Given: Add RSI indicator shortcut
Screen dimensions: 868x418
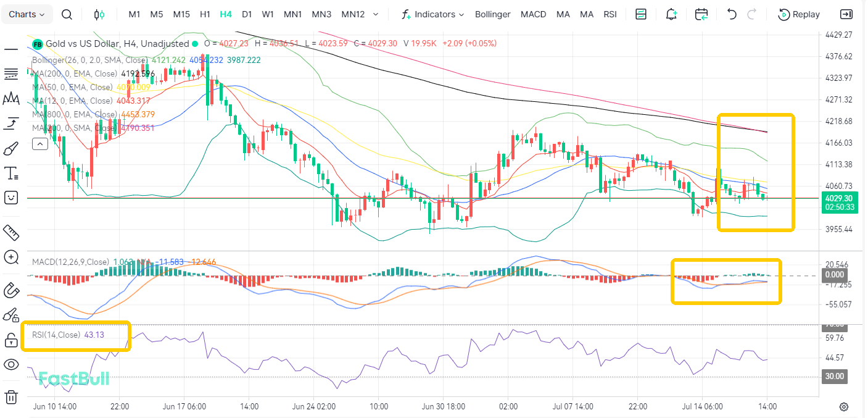Looking at the screenshot, I should [610, 14].
